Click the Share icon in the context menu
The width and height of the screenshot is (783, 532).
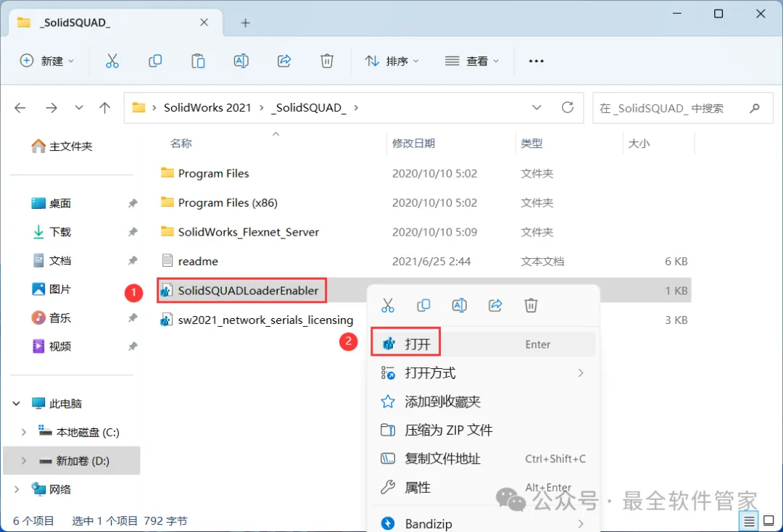pos(495,305)
